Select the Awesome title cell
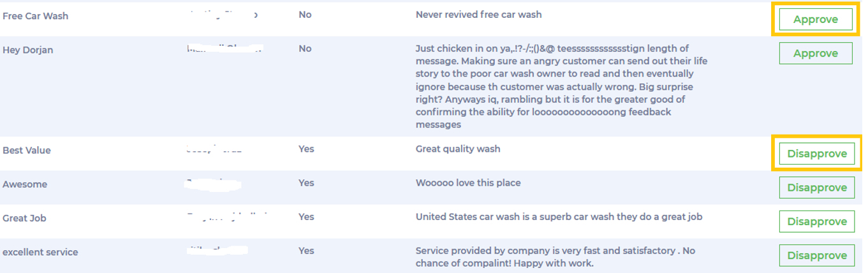Image resolution: width=868 pixels, height=273 pixels. (x=25, y=184)
